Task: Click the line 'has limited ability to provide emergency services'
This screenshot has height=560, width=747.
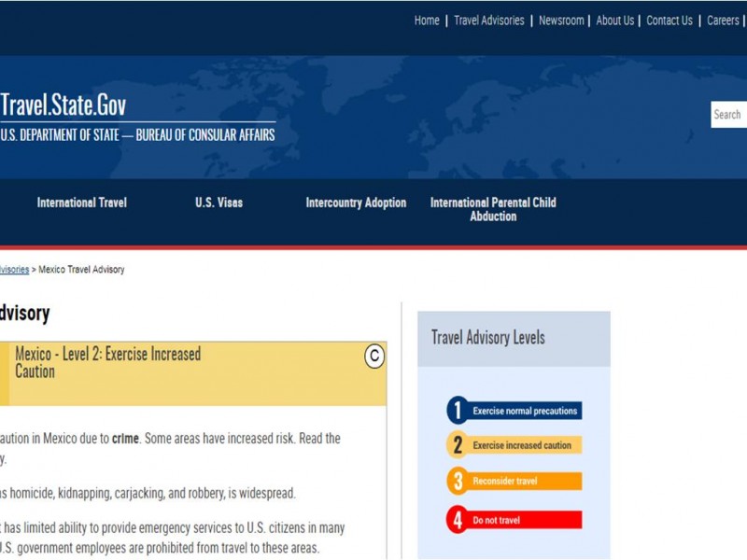Action: pos(173,528)
